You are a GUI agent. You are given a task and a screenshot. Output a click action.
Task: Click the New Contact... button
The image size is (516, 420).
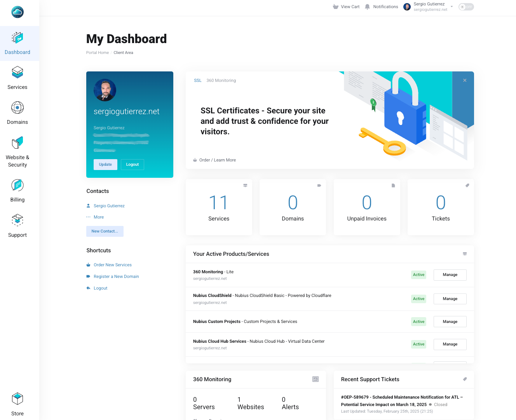[105, 231]
